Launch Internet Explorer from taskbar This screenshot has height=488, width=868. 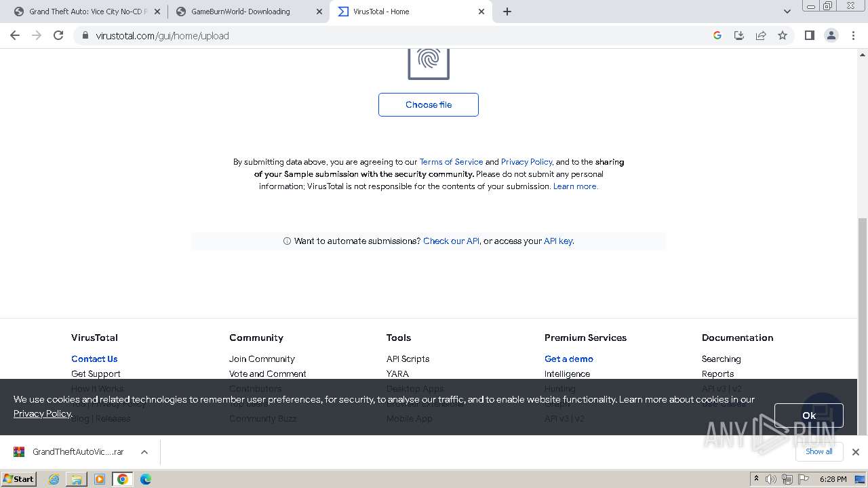pyautogui.click(x=54, y=479)
